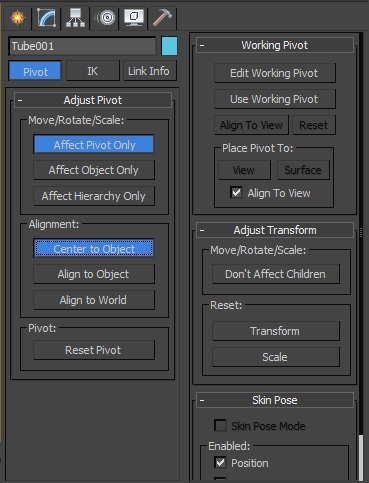Image resolution: width=369 pixels, height=483 pixels.
Task: Enable the Skin Pose Mode checkbox
Action: click(x=220, y=426)
